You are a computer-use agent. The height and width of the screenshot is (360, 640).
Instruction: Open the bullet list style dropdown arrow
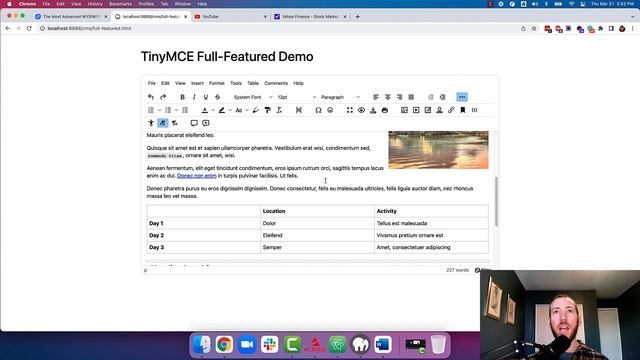click(x=159, y=110)
